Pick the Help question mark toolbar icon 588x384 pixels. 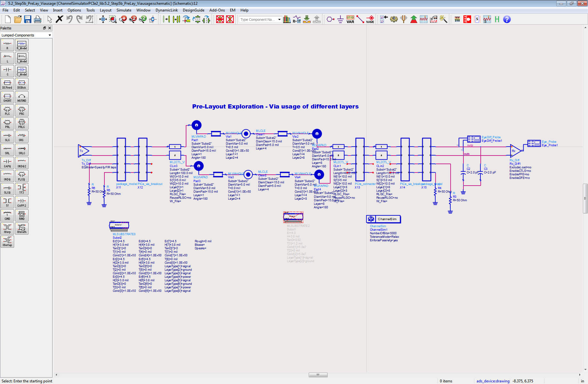(x=507, y=20)
